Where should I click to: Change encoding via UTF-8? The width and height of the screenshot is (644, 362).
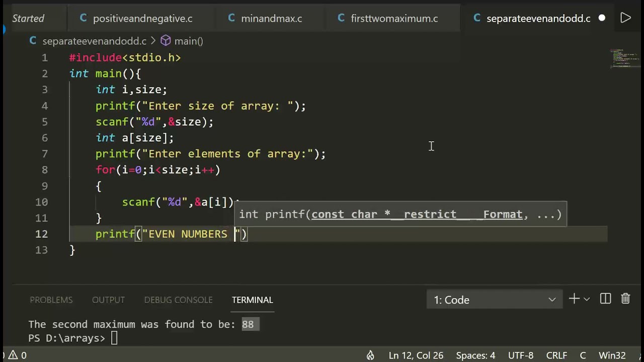[x=520, y=355]
